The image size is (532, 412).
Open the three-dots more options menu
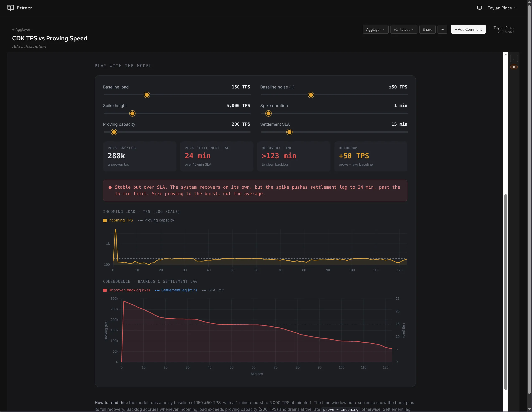point(442,29)
